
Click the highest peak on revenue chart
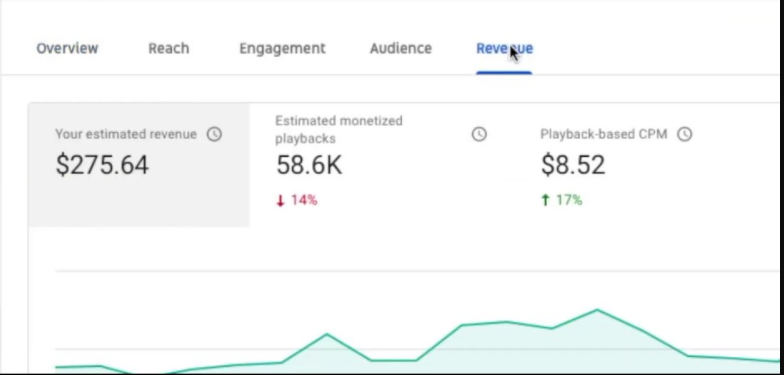[x=597, y=310]
